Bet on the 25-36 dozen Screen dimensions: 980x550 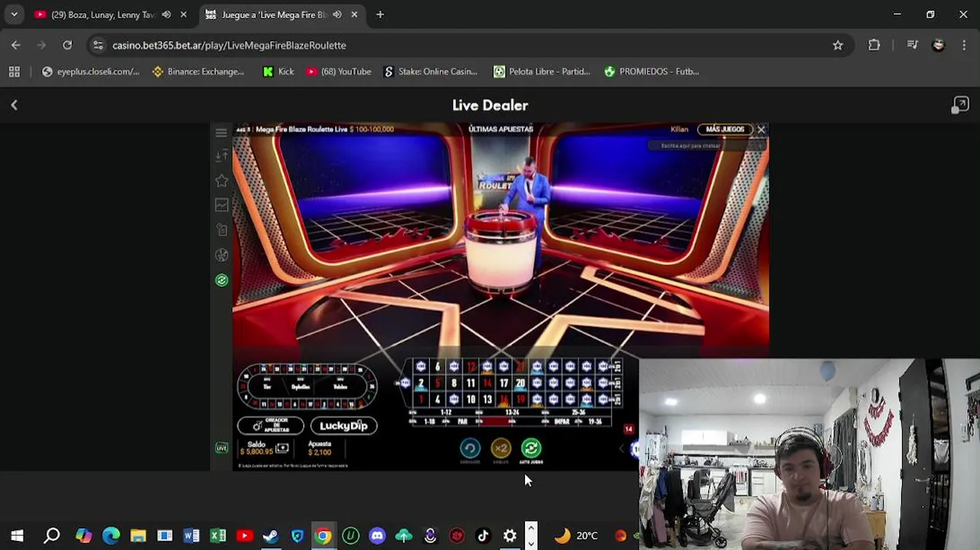[x=579, y=412]
